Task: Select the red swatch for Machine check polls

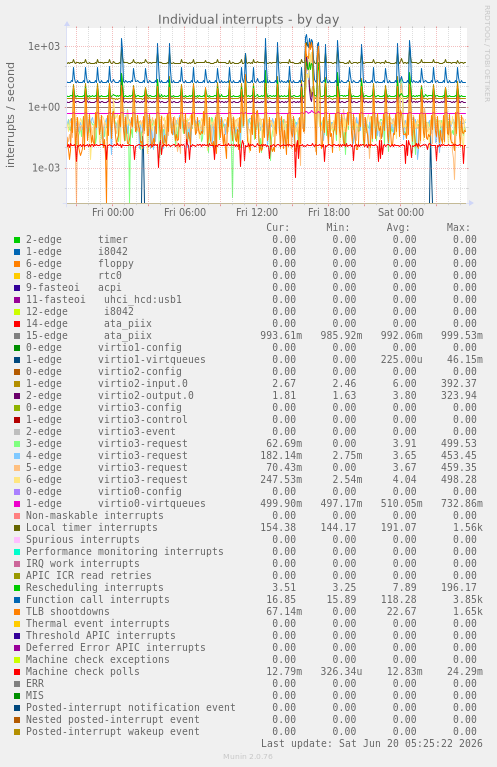Action: [x=17, y=672]
